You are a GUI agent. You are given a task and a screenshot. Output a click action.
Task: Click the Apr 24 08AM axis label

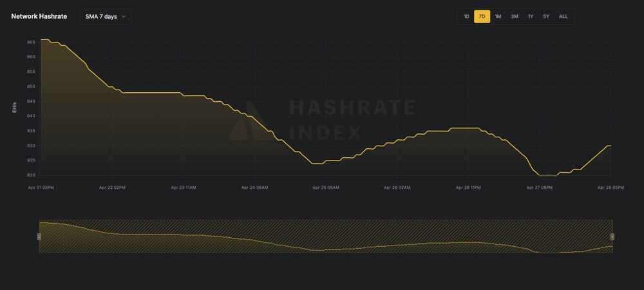254,188
